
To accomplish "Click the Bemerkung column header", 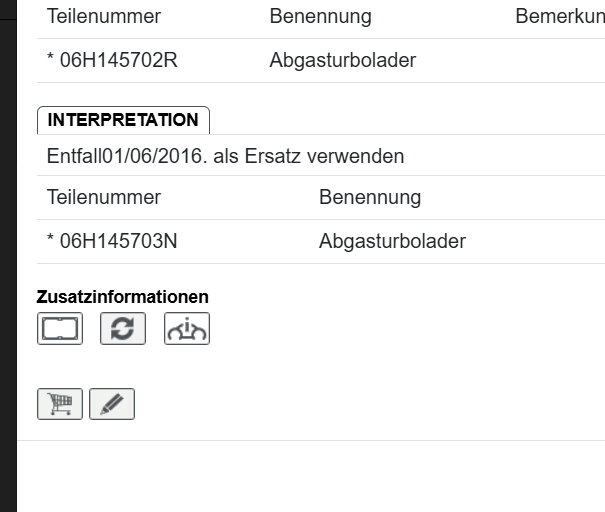I will [x=560, y=17].
